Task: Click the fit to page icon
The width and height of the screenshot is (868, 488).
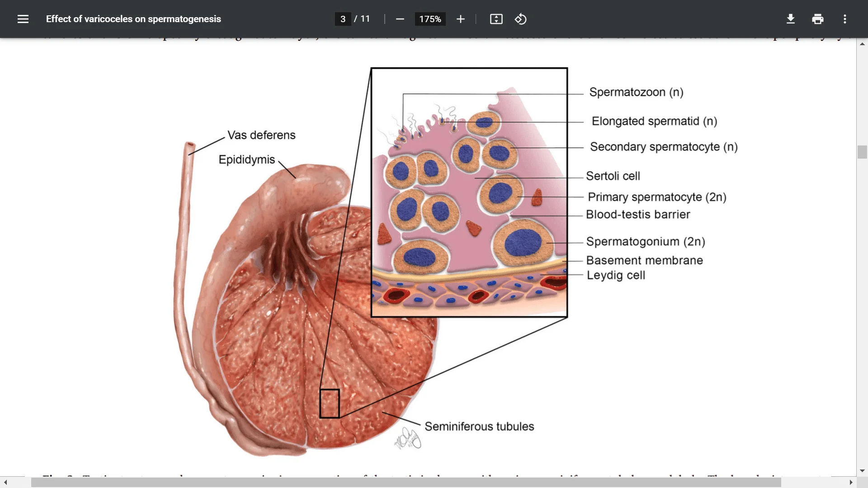Action: coord(496,19)
